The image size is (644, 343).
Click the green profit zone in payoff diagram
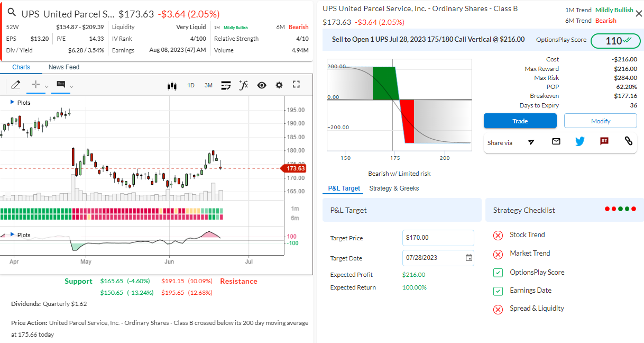pyautogui.click(x=384, y=83)
